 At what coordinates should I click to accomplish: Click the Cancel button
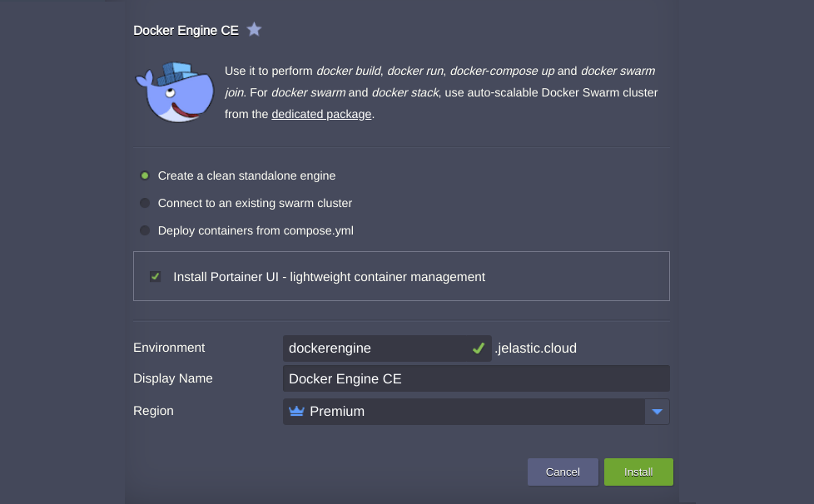point(563,472)
